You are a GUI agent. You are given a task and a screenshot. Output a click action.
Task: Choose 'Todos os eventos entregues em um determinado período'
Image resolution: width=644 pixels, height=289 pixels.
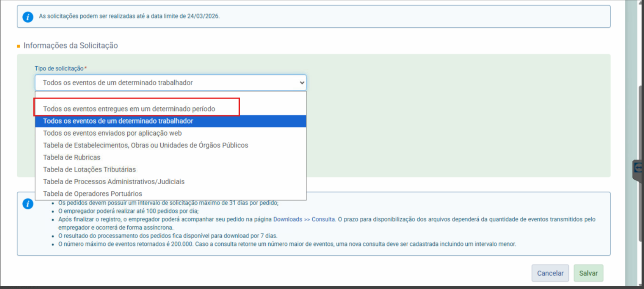pos(129,109)
